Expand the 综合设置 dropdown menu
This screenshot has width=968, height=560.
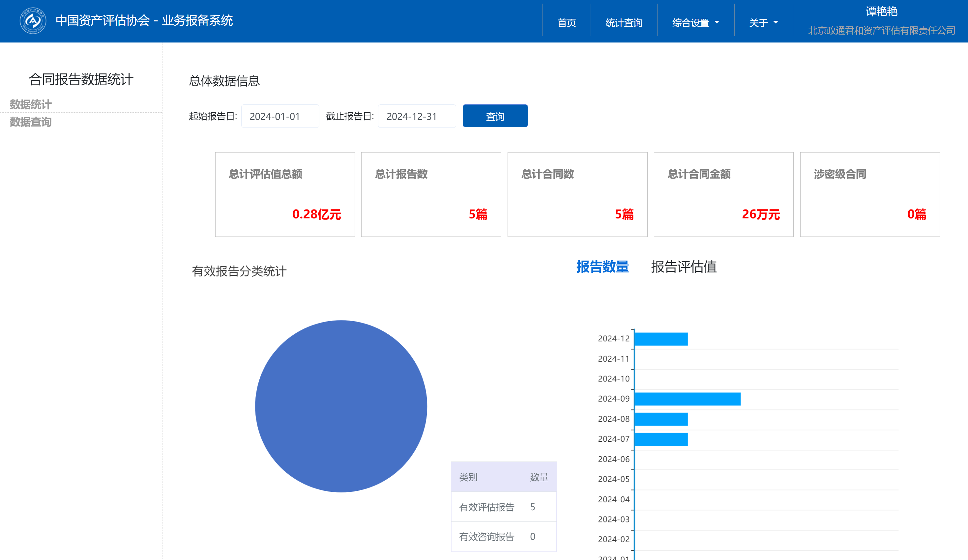[x=695, y=23]
